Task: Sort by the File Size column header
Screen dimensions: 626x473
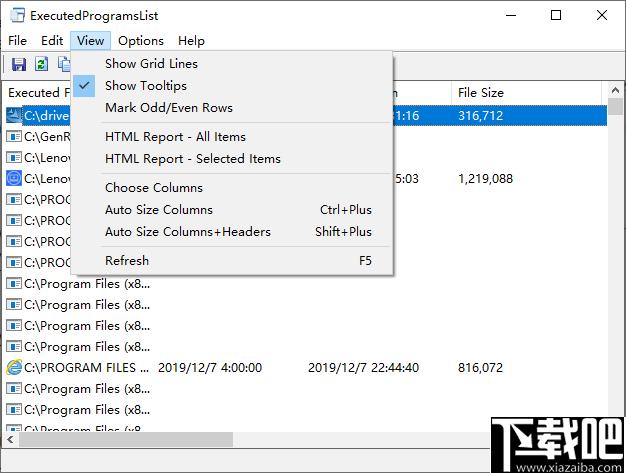Action: (x=526, y=93)
